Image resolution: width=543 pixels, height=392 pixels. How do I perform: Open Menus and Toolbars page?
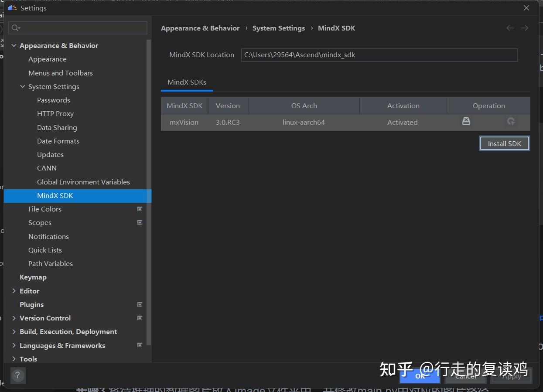[61, 73]
